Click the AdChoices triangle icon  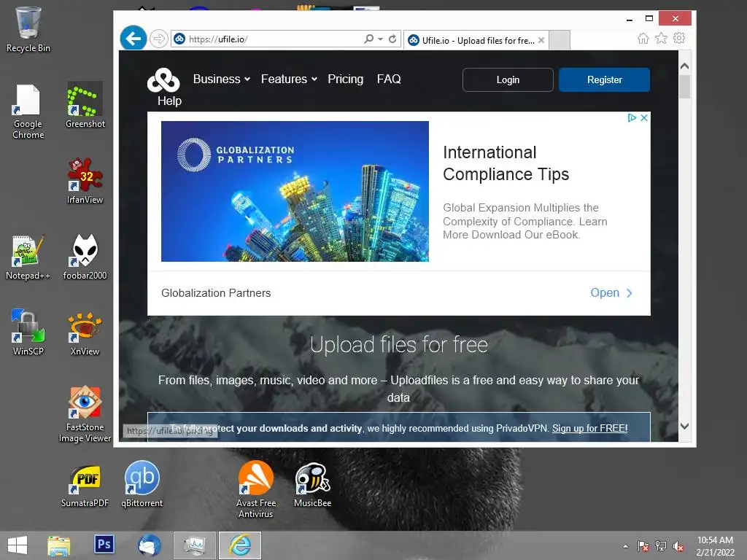632,117
